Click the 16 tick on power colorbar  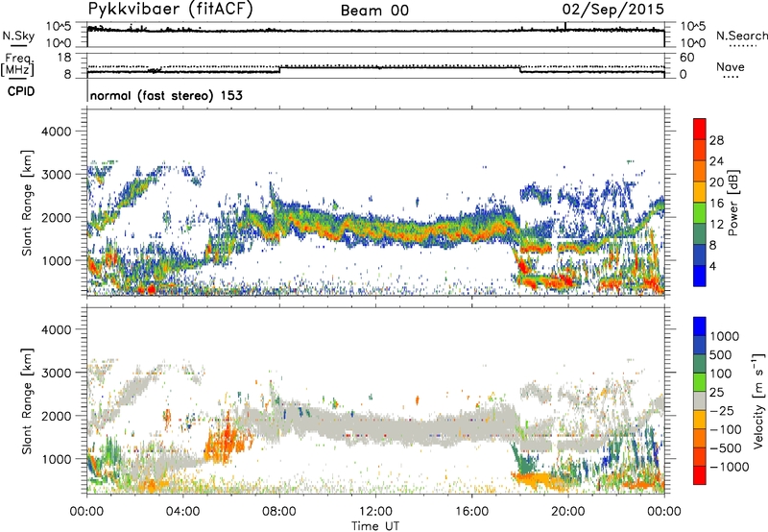[716, 204]
